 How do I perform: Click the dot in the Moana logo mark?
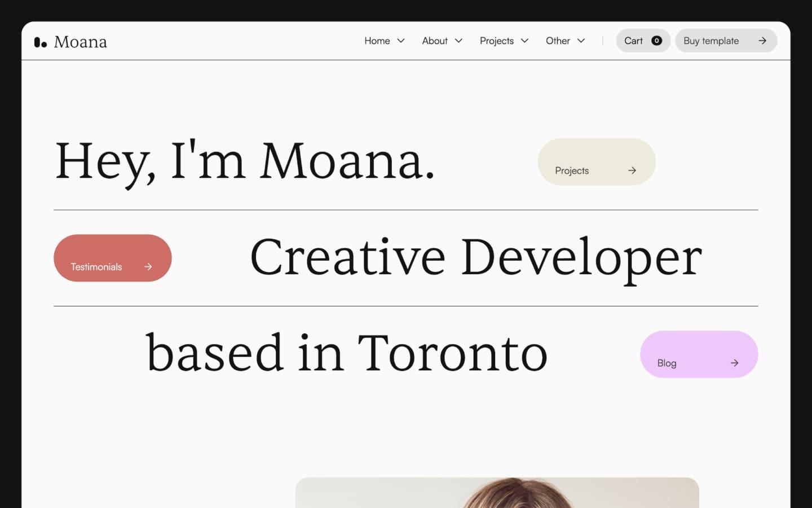pos(45,45)
